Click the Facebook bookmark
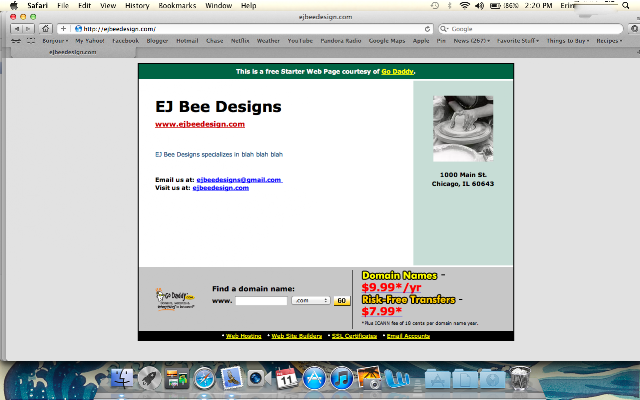The image size is (640, 400). point(126,41)
